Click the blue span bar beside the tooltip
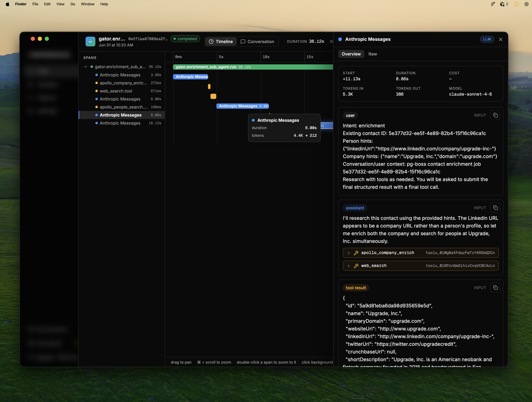Image resolution: width=532 pixels, height=402 pixels. pos(327,126)
